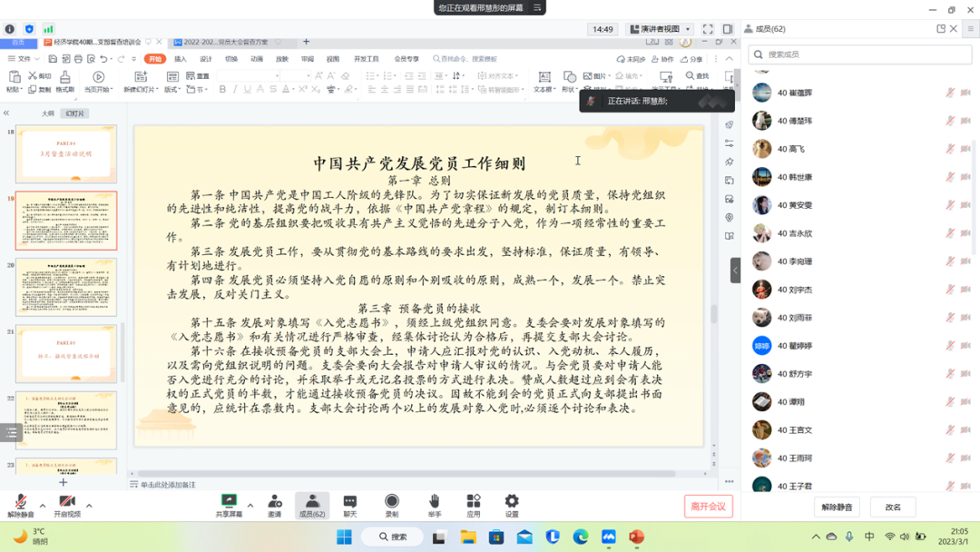Image resolution: width=980 pixels, height=552 pixels.
Task: Pop out the members panel
Action: 941,29
